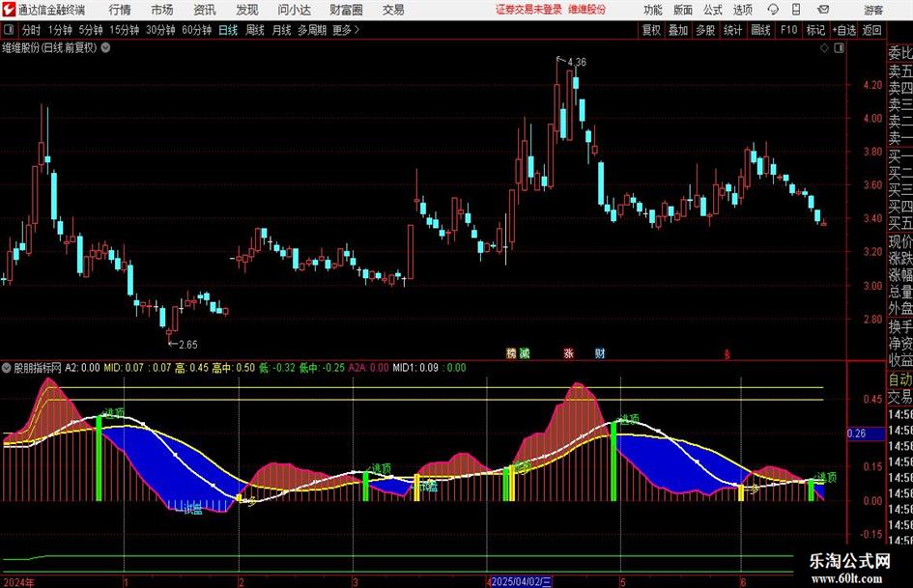Expand the 股朋指标网 indicator dropdown
This screenshot has width=913, height=588.
7,368
